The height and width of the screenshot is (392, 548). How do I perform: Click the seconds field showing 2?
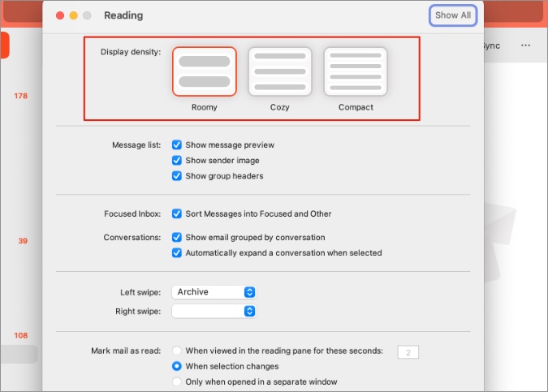(x=408, y=352)
